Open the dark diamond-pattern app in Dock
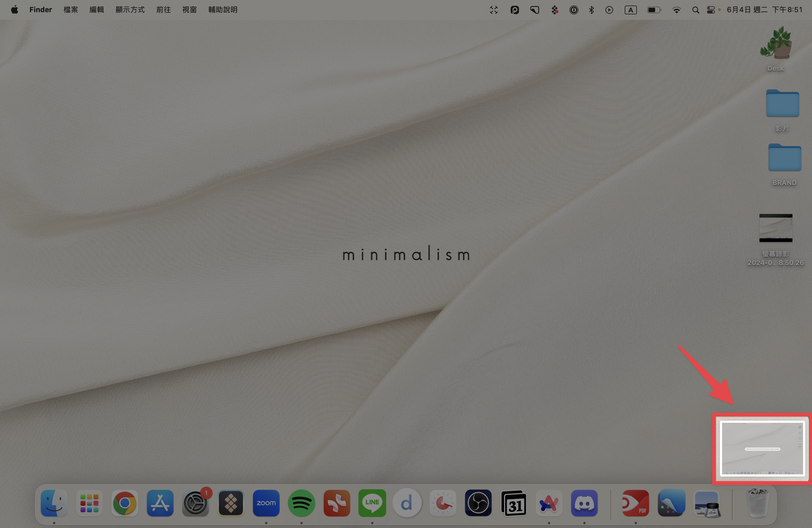 (x=231, y=503)
